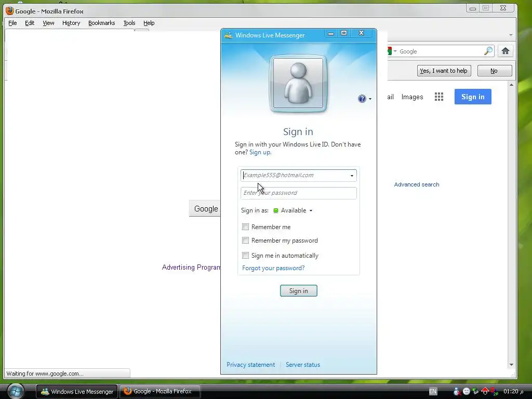The height and width of the screenshot is (399, 532).
Task: Switch to Google - Mozilla Firefox taskbar button
Action: tap(160, 391)
